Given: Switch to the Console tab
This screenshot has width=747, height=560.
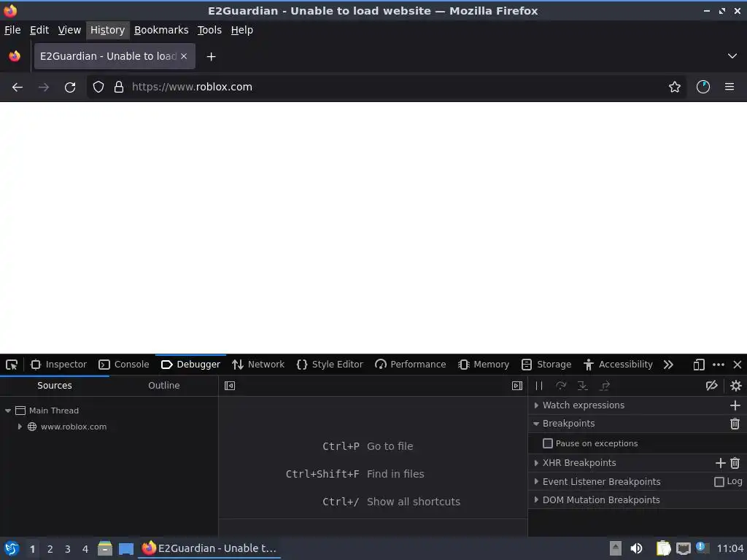Looking at the screenshot, I should pyautogui.click(x=123, y=365).
